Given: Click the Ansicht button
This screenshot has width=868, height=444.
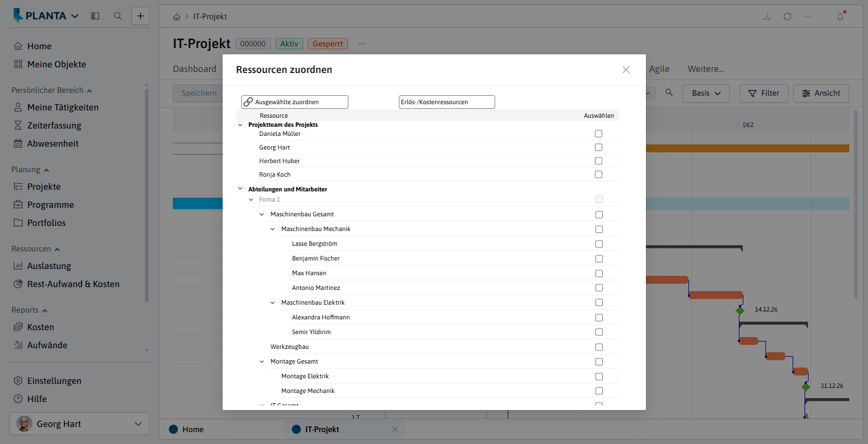Looking at the screenshot, I should 821,93.
